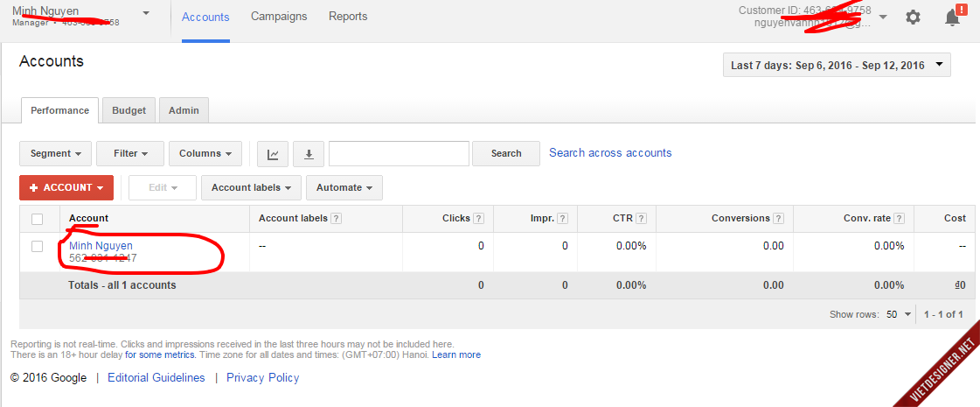Sort by the Clicks column header
Image resolution: width=980 pixels, height=407 pixels.
455,219
